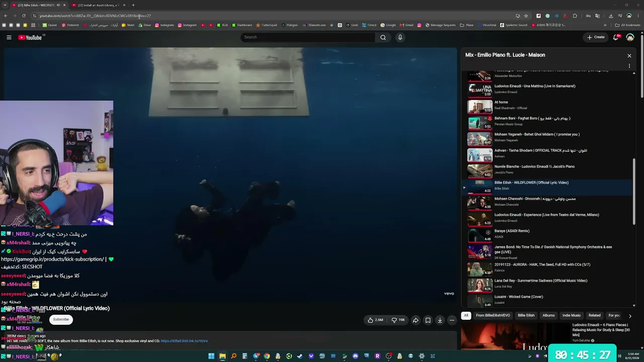Close the Mix playlist panel
644x362 pixels.
(x=629, y=56)
